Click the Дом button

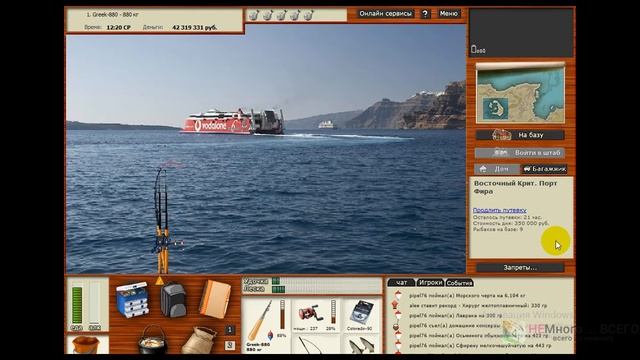(x=496, y=169)
